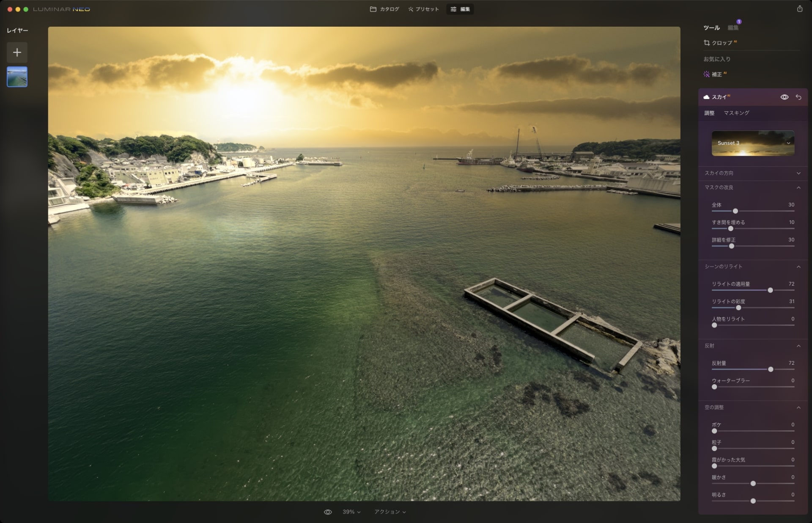This screenshot has height=523, width=812.
Task: Click the Favorites (お気に入り) label
Action: point(717,59)
